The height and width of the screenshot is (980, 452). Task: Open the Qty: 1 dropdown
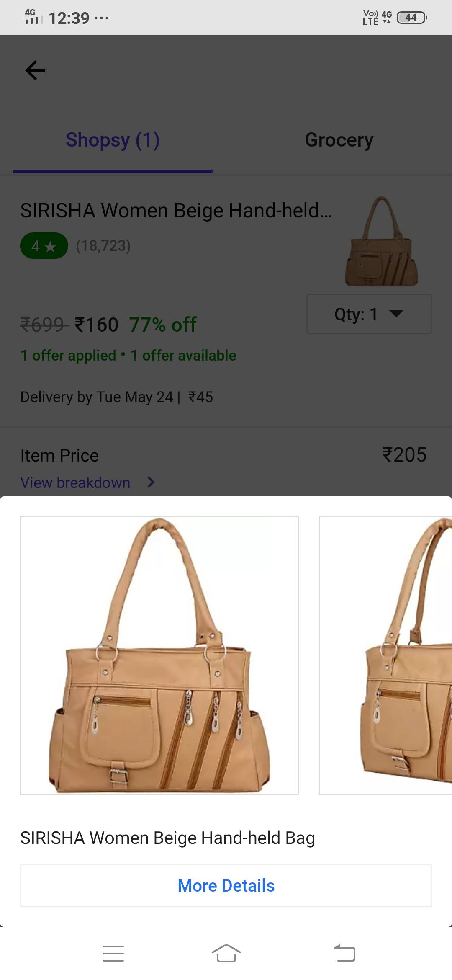369,314
